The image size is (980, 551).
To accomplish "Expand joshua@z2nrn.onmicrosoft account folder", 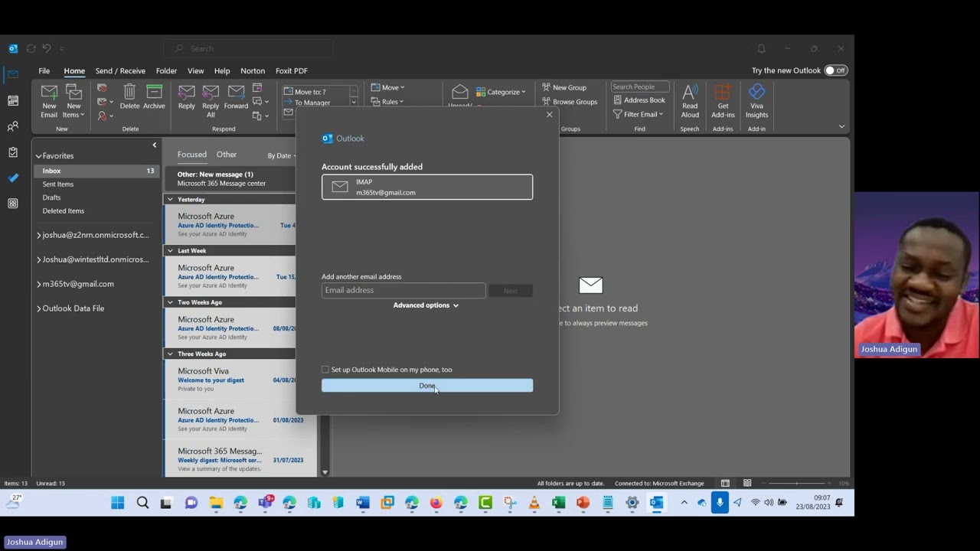I will tap(39, 235).
